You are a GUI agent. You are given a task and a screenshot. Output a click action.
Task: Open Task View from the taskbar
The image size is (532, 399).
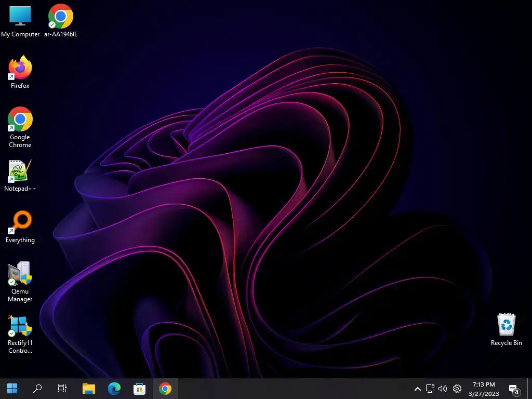62,389
